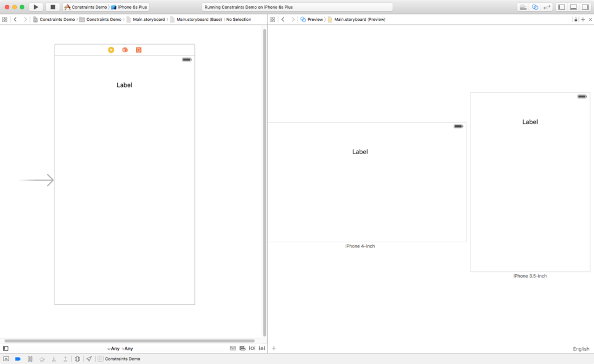The height and width of the screenshot is (364, 594).
Task: Add another assistant editor with plus icon
Action: [583, 19]
